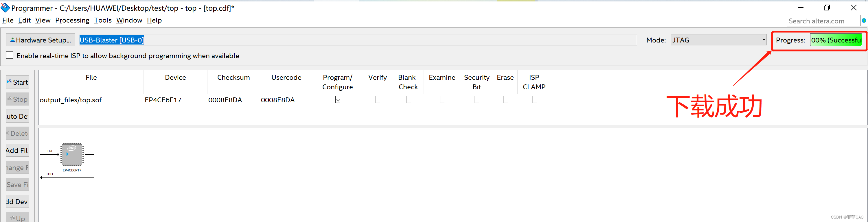The image size is (868, 222).
Task: Click the globe icon beside the search box
Action: click(864, 21)
